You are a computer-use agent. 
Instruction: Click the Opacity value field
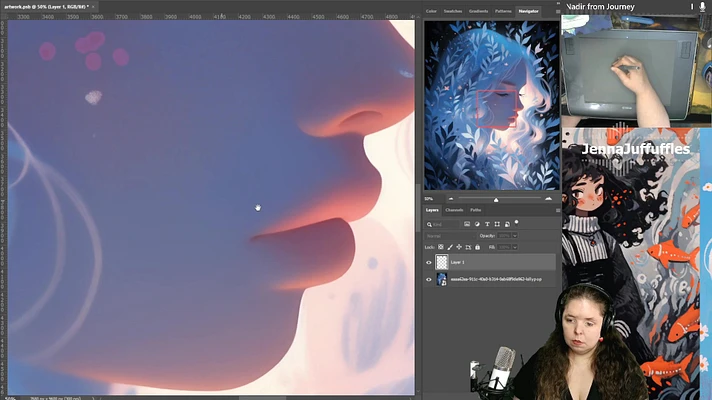504,236
